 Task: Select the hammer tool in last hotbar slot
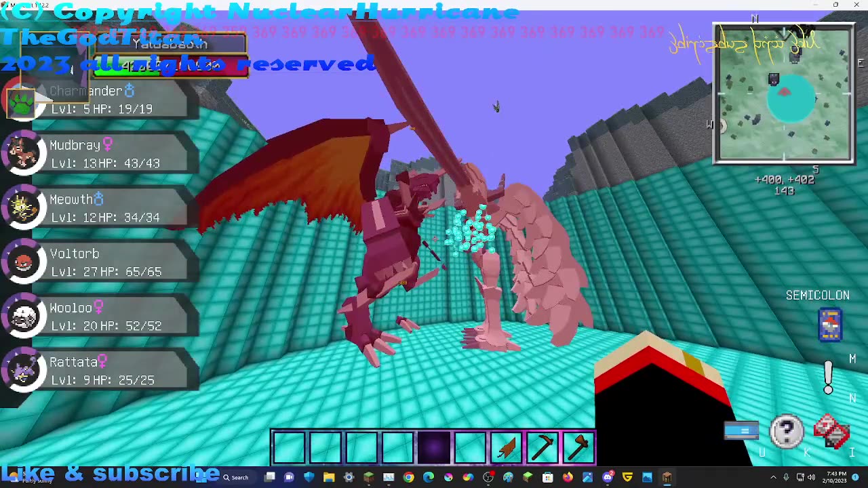tap(579, 447)
